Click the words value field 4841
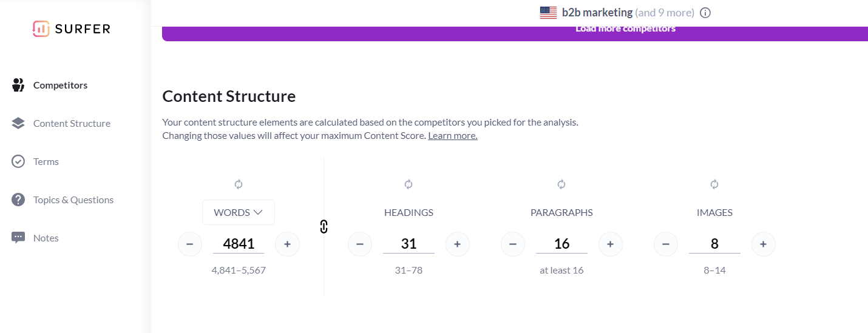This screenshot has height=333, width=868. coord(239,244)
